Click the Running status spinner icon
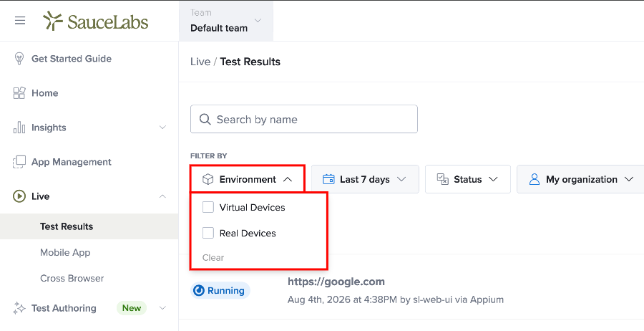This screenshot has width=644, height=331. point(199,291)
